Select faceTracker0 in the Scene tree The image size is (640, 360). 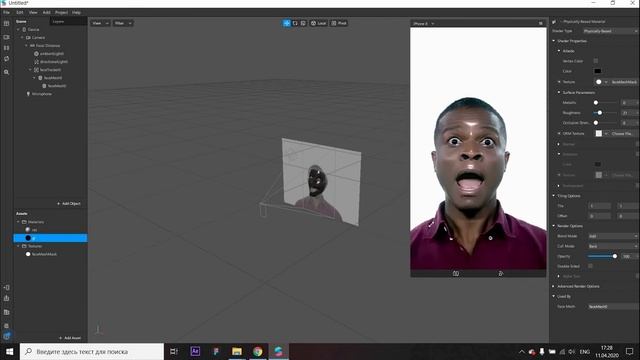pyautogui.click(x=50, y=70)
